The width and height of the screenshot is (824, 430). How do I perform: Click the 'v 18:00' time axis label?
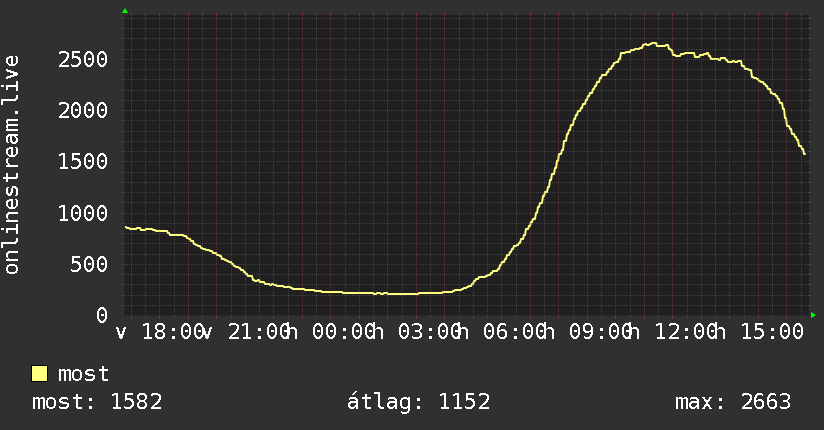pyautogui.click(x=159, y=332)
